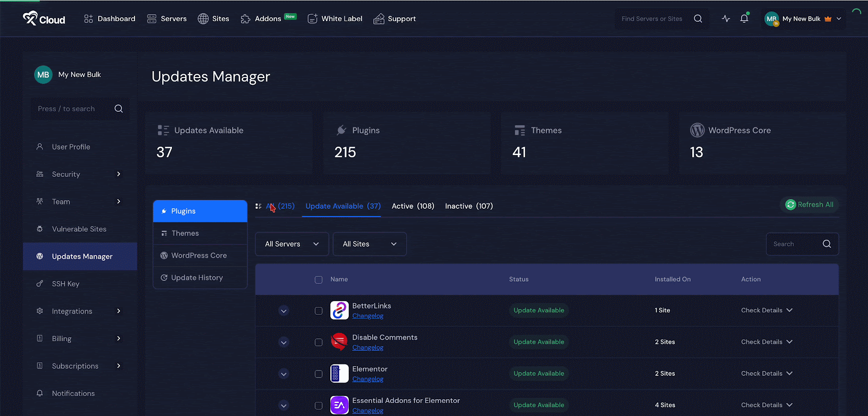The height and width of the screenshot is (416, 868).
Task: Click the search magnifier in top bar
Action: [x=698, y=18]
